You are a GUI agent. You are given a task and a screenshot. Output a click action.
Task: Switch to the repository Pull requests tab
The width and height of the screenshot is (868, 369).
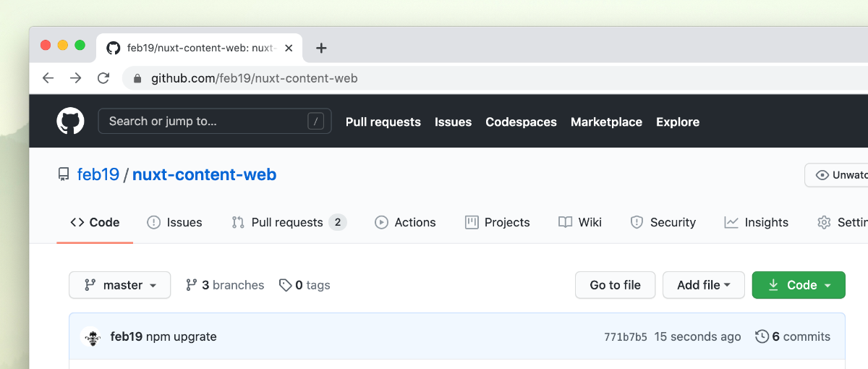click(x=289, y=222)
